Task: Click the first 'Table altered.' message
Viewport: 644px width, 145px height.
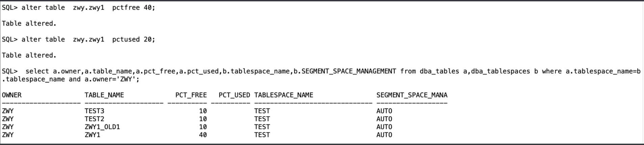Action: (x=29, y=24)
